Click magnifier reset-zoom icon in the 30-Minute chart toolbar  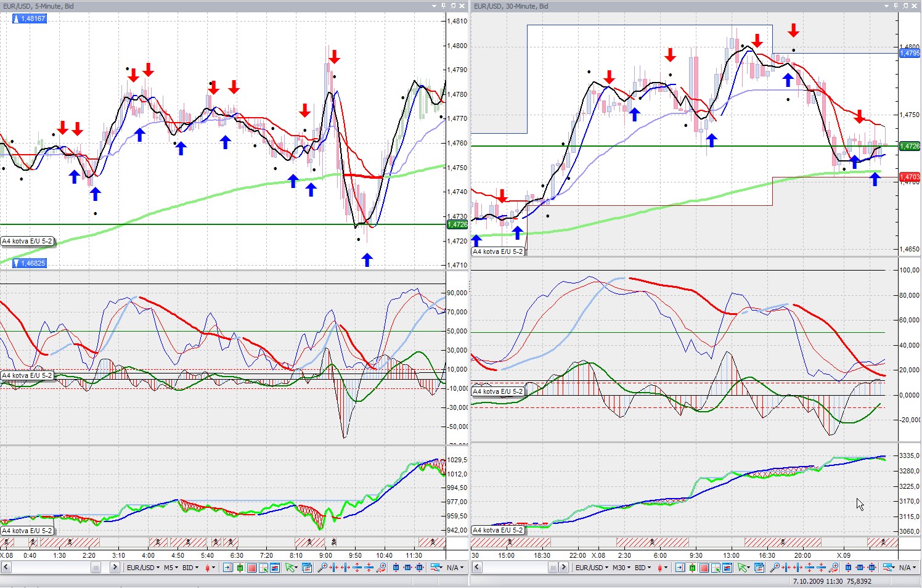pos(834,568)
